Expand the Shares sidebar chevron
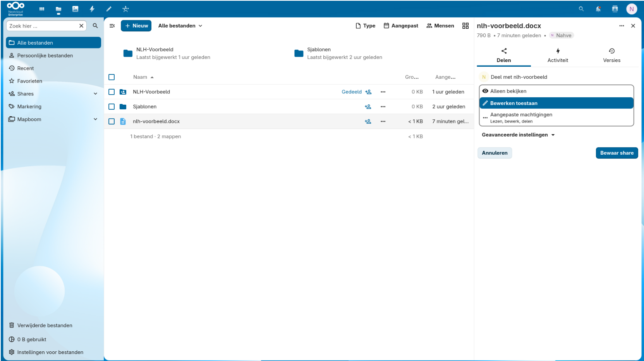Viewport: 644px width, 361px height. tap(95, 94)
